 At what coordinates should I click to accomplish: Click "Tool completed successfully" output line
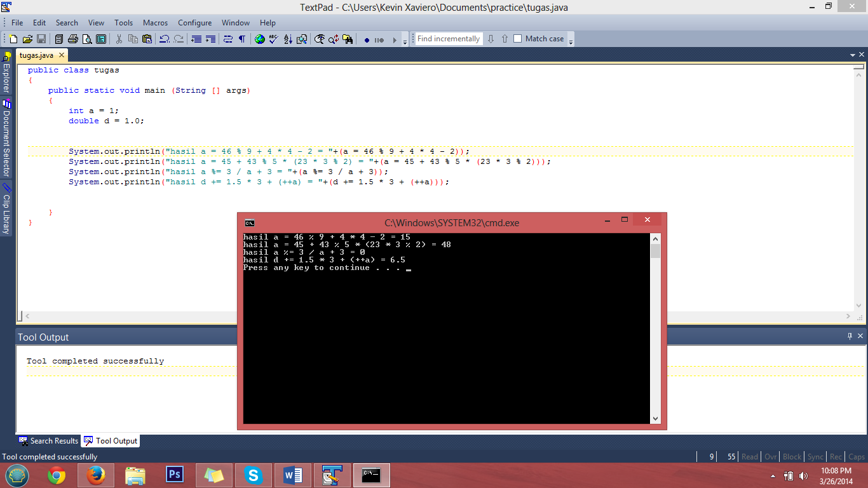(95, 361)
